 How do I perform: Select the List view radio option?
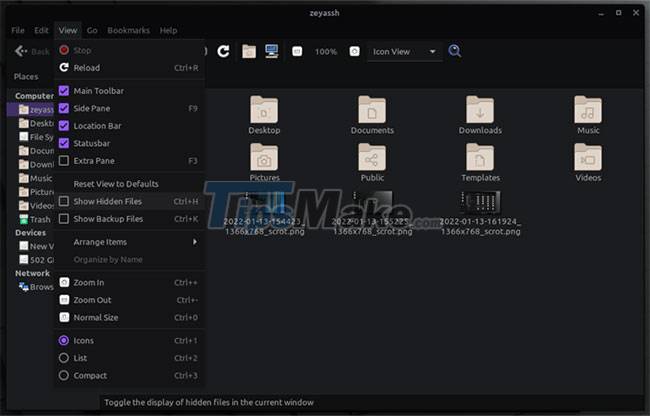pos(64,358)
